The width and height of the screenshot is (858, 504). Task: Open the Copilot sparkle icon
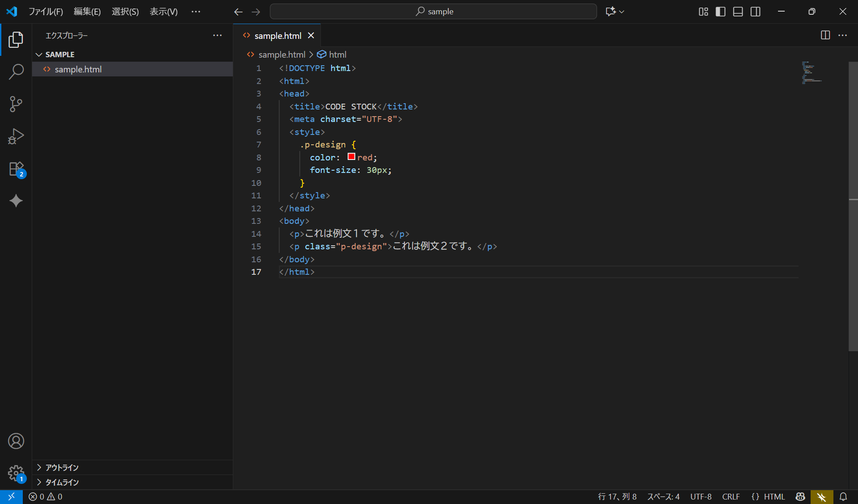[16, 201]
